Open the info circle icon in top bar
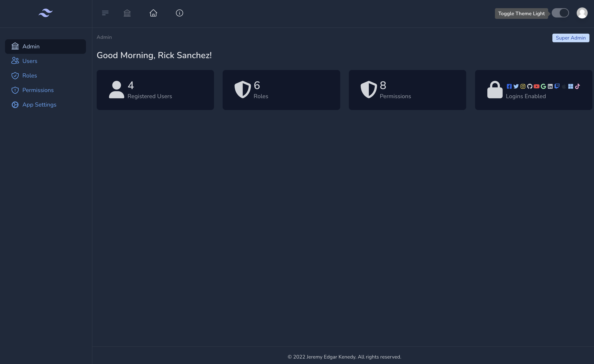Viewport: 594px width, 364px height. point(179,13)
